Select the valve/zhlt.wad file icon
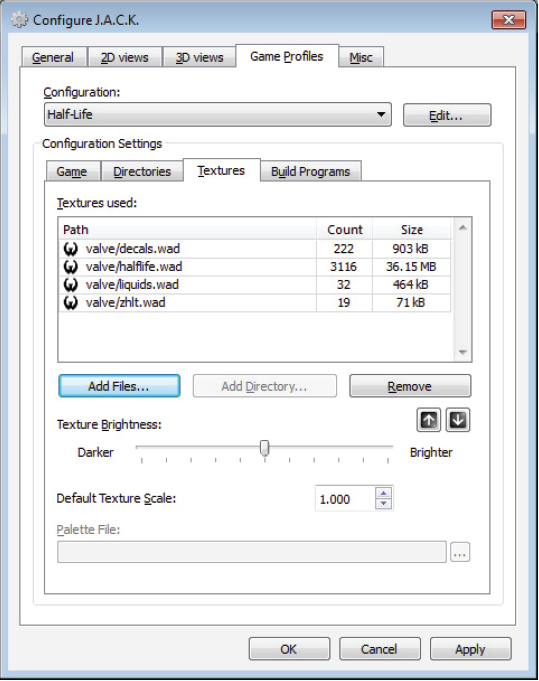 [71, 302]
